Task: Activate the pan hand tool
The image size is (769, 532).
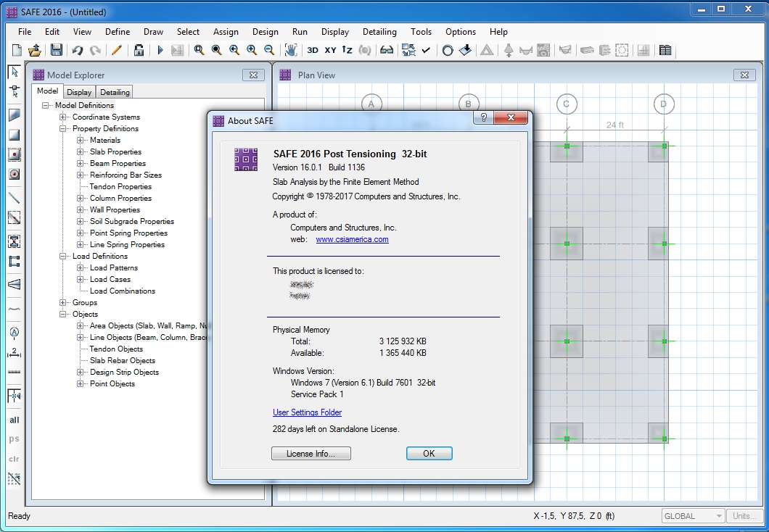Action: click(291, 50)
